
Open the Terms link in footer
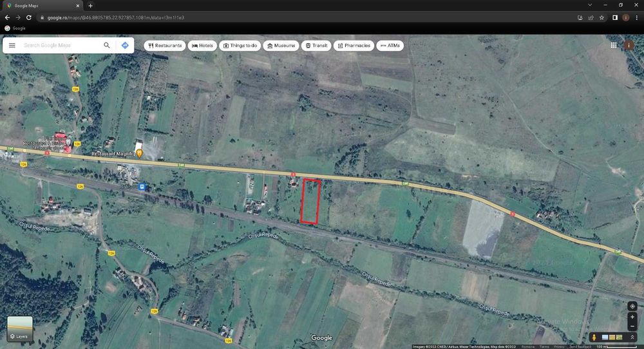[x=544, y=346]
